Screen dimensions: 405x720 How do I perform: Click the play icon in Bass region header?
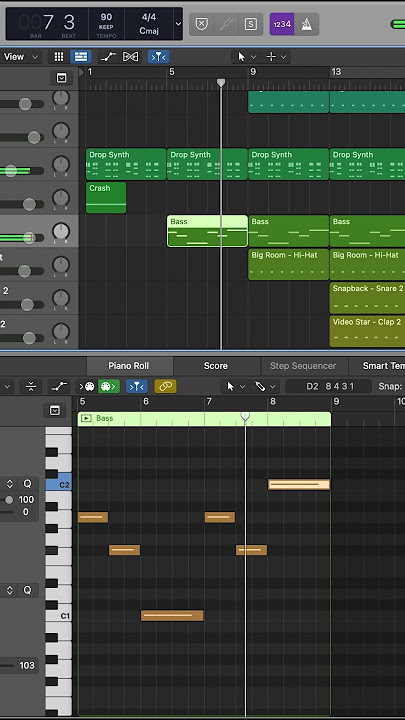click(85, 418)
